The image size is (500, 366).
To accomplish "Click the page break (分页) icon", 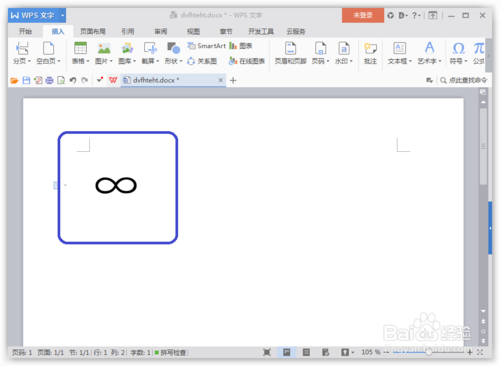I will (x=22, y=48).
